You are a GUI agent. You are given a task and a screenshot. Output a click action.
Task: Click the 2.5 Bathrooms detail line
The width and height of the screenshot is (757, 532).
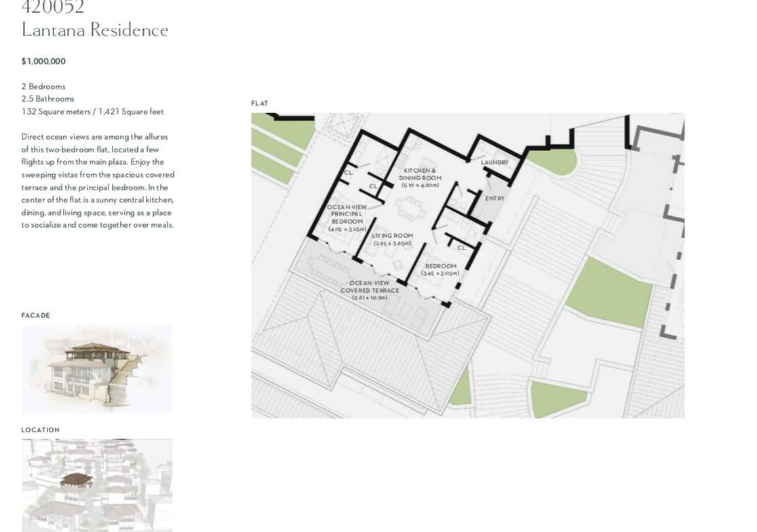click(x=47, y=99)
